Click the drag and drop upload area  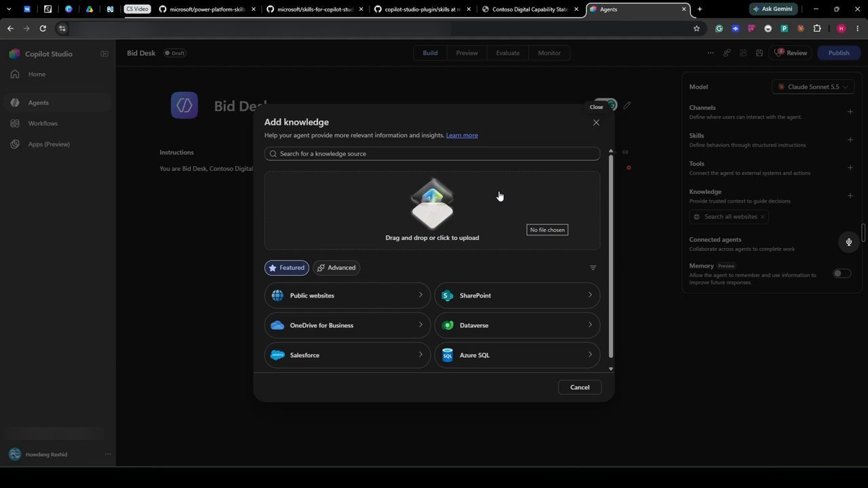pos(432,210)
